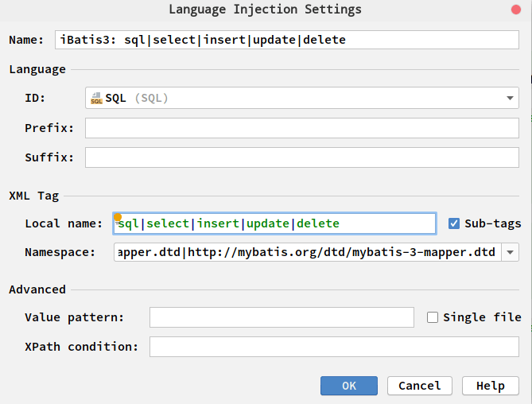
Task: Close the Language Injection Settings dialog
Action: (x=516, y=10)
